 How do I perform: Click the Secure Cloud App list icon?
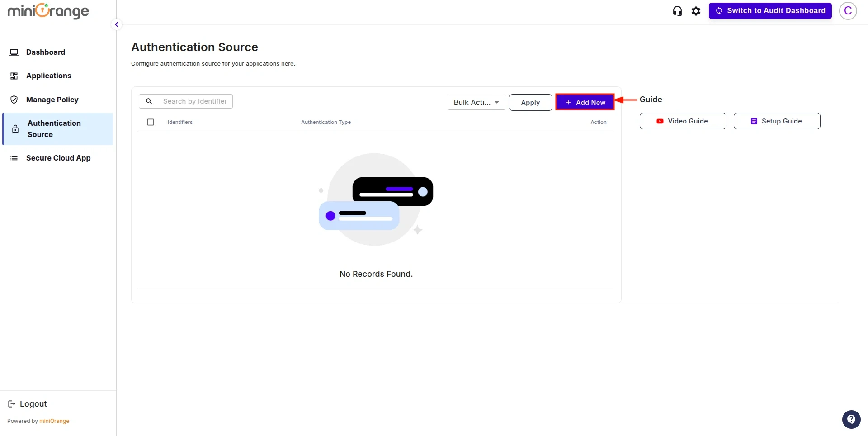(14, 158)
